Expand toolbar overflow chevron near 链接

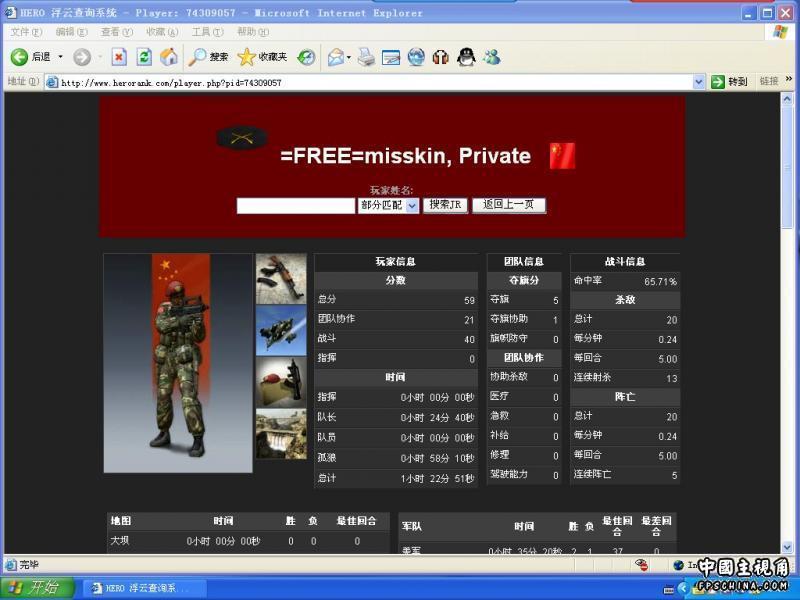pos(788,79)
